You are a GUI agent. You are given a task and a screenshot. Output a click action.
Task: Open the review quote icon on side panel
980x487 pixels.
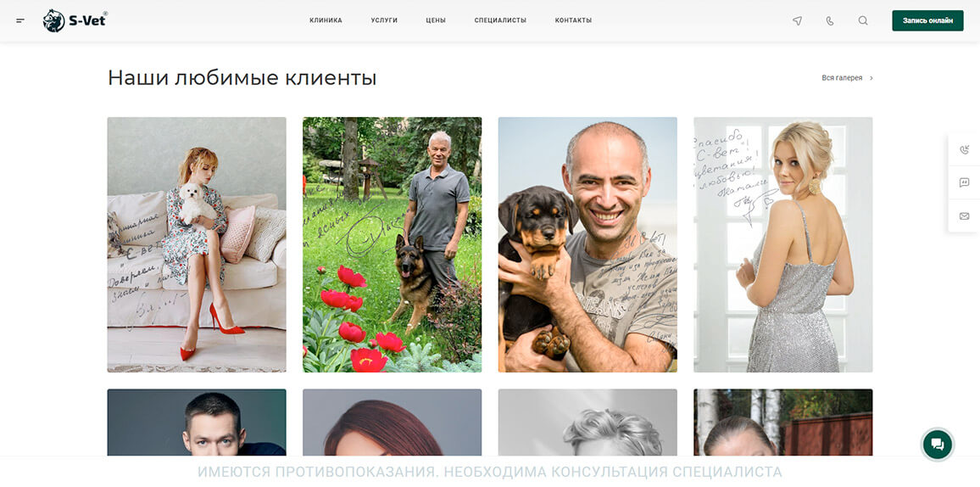[964, 182]
